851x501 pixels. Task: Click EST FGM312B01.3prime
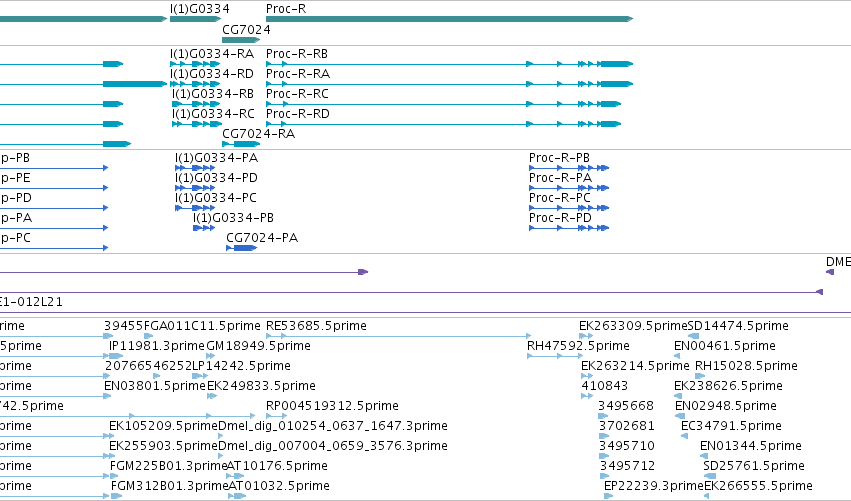[x=169, y=486]
